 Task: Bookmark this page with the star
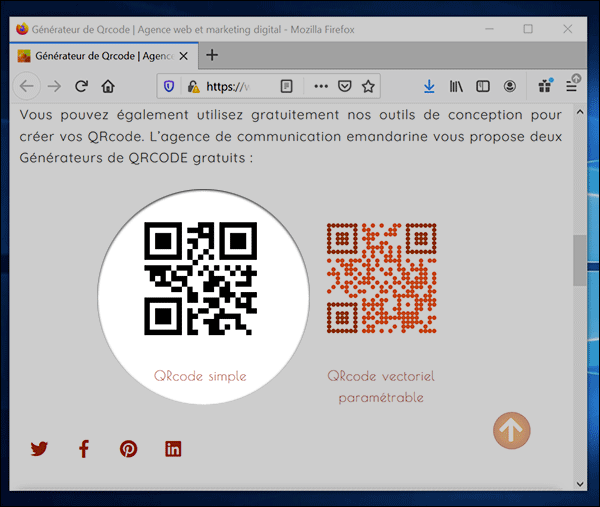click(368, 87)
